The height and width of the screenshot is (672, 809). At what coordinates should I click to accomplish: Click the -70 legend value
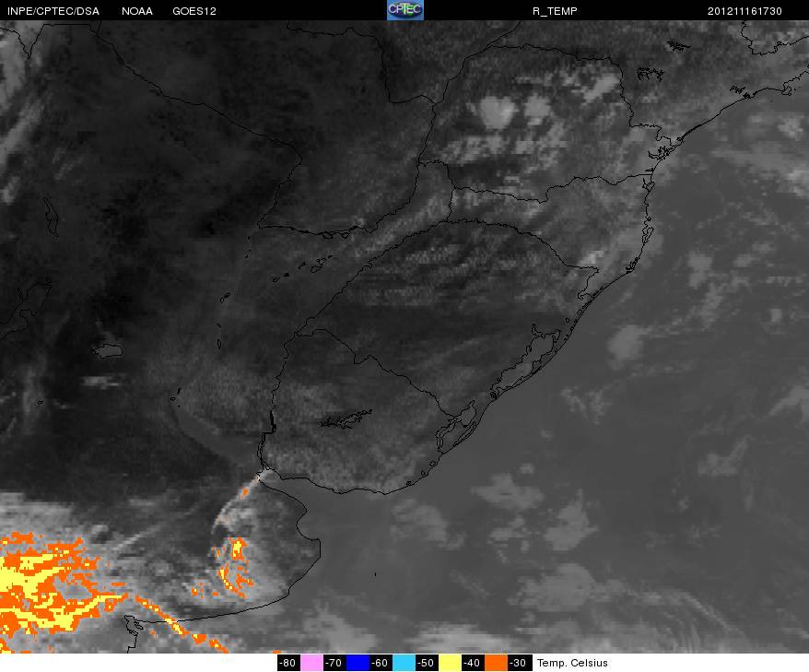[x=334, y=663]
